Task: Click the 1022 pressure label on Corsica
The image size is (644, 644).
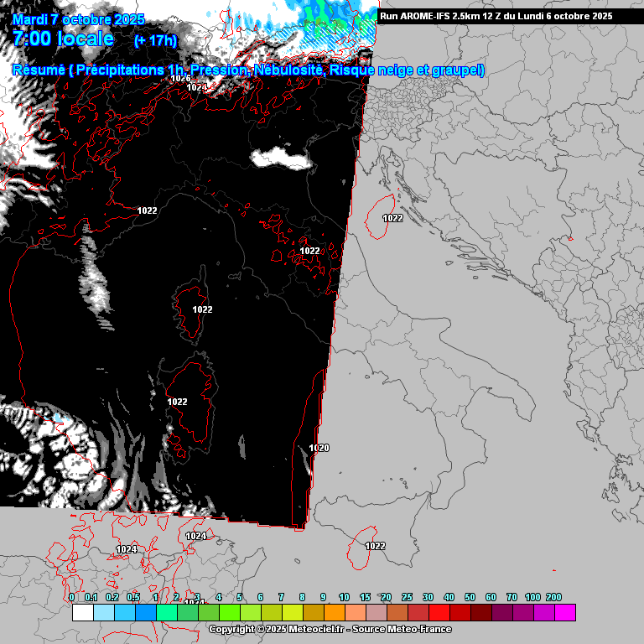Action: [x=202, y=309]
